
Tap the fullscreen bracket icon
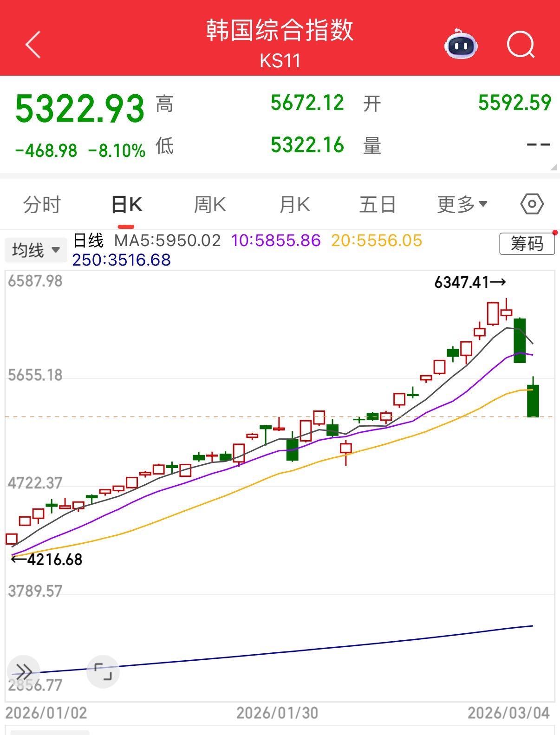pyautogui.click(x=103, y=671)
